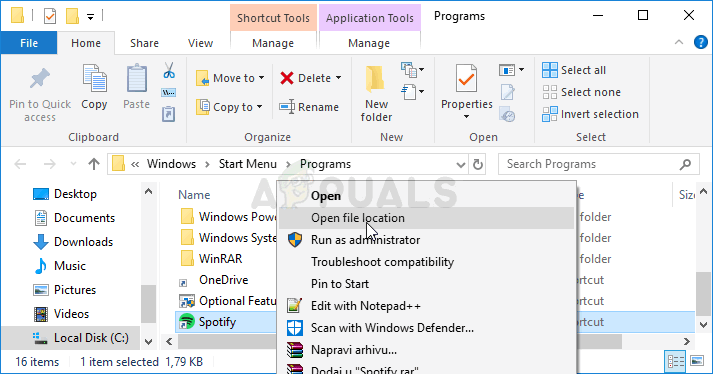Open Downloads in navigation pane
713x374 pixels.
coord(73,242)
